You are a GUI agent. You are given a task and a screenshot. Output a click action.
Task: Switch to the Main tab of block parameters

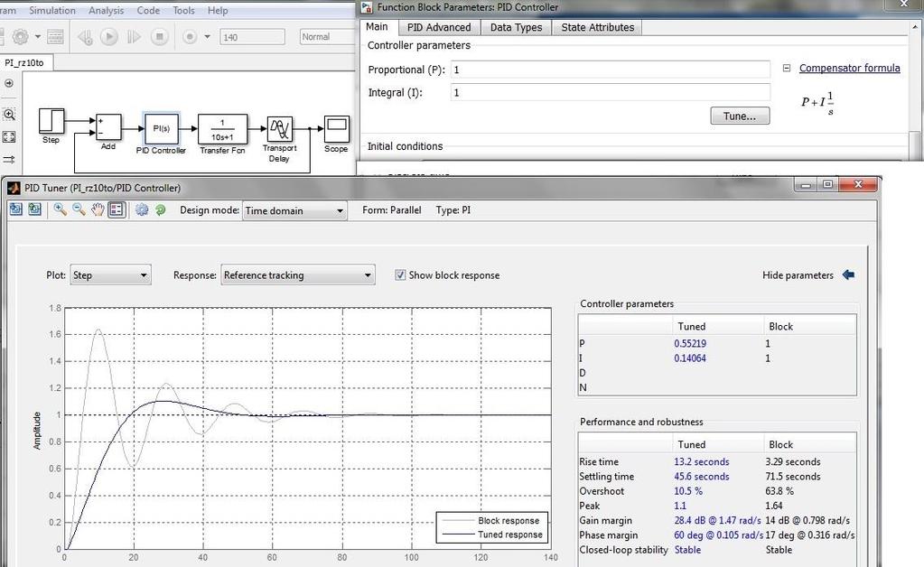tap(377, 27)
